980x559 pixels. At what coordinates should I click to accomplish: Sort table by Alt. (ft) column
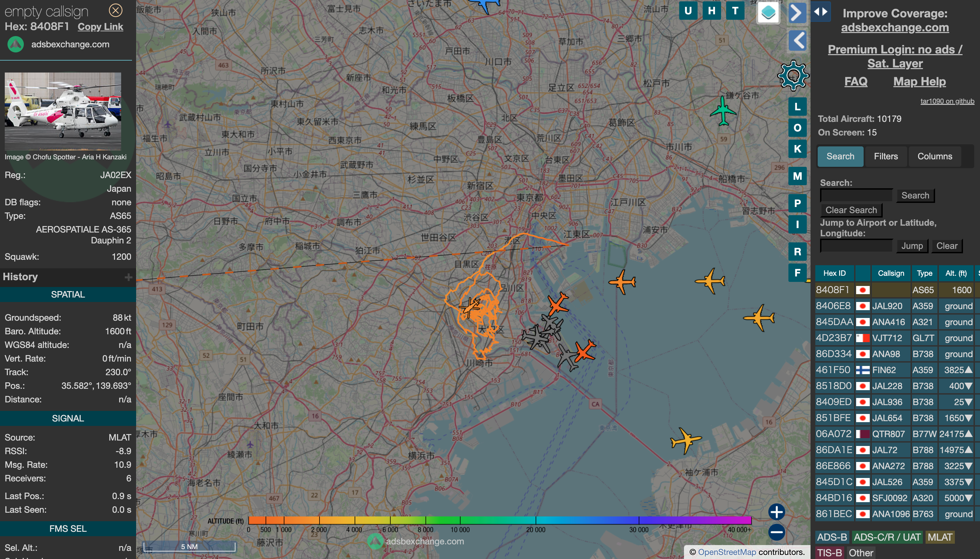tap(956, 273)
